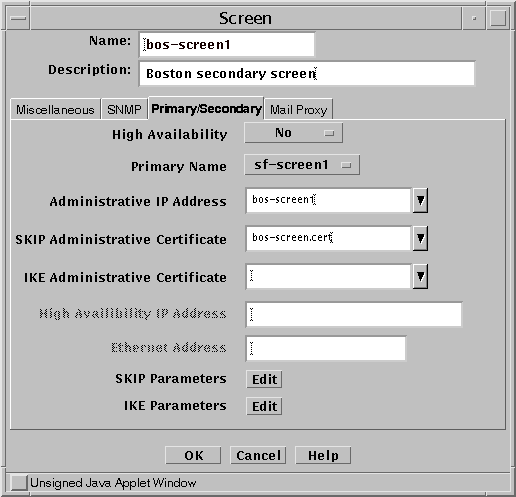Click the greyed-out "High Availability IP Address" label
The height and width of the screenshot is (497, 516).
click(x=133, y=314)
